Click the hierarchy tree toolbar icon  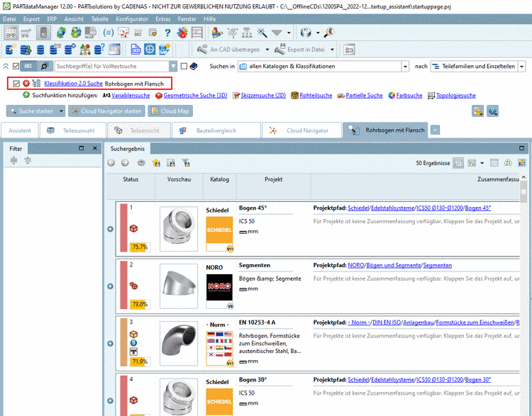[247, 33]
